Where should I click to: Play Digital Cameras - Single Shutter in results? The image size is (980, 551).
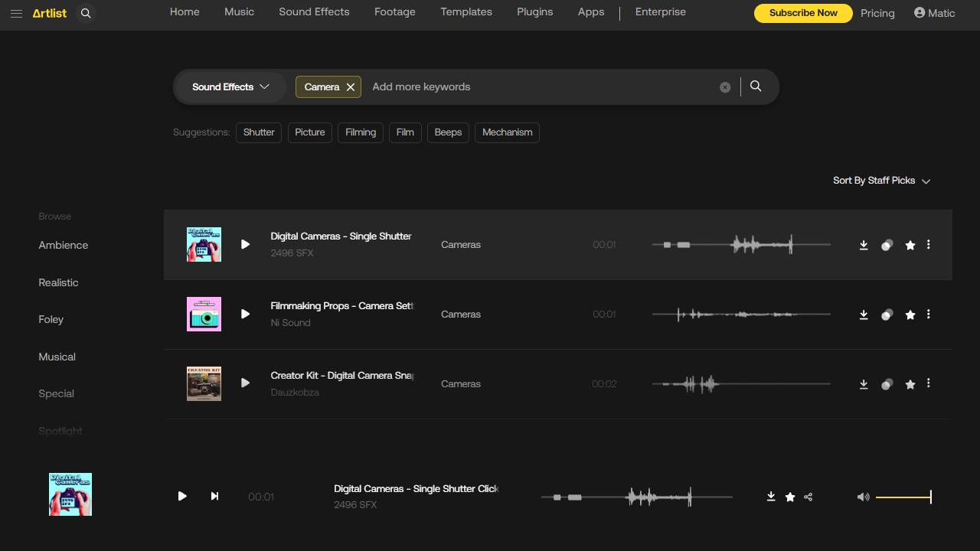coord(245,245)
